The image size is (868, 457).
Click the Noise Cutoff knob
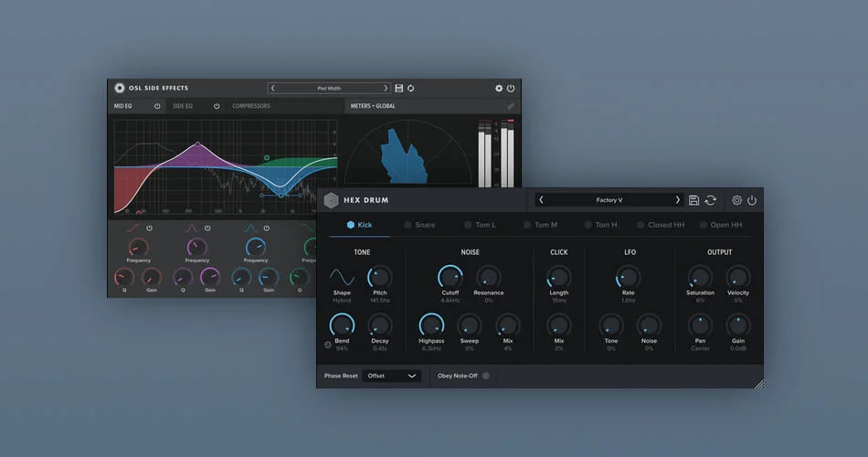pos(450,277)
